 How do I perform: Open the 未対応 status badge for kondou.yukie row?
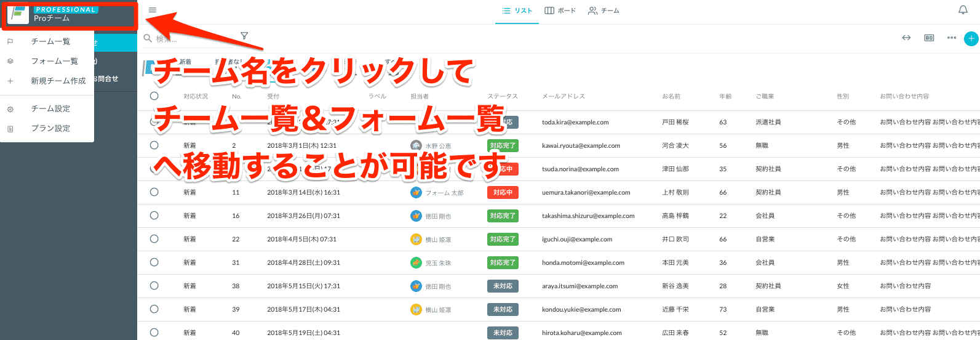coord(503,310)
